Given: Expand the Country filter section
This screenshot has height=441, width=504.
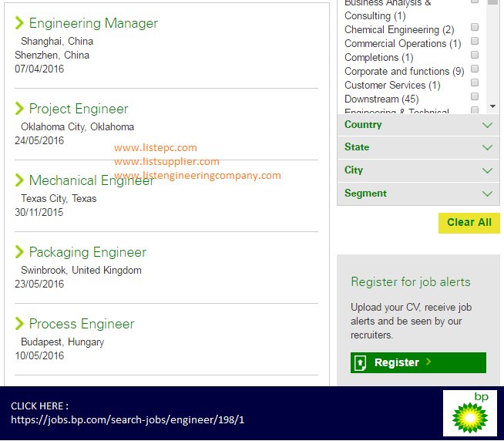Looking at the screenshot, I should [x=418, y=125].
